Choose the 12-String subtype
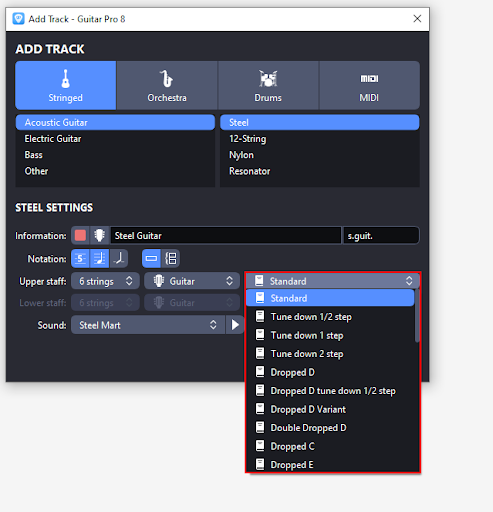Viewport: 493px width, 512px height. 320,139
